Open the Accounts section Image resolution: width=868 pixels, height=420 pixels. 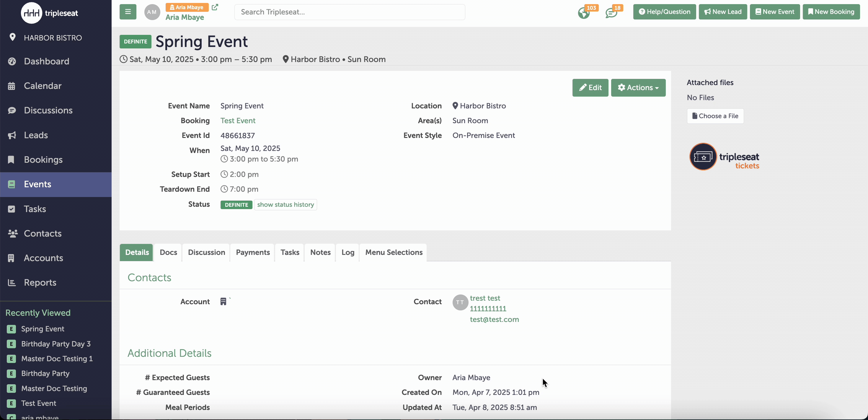[43, 258]
